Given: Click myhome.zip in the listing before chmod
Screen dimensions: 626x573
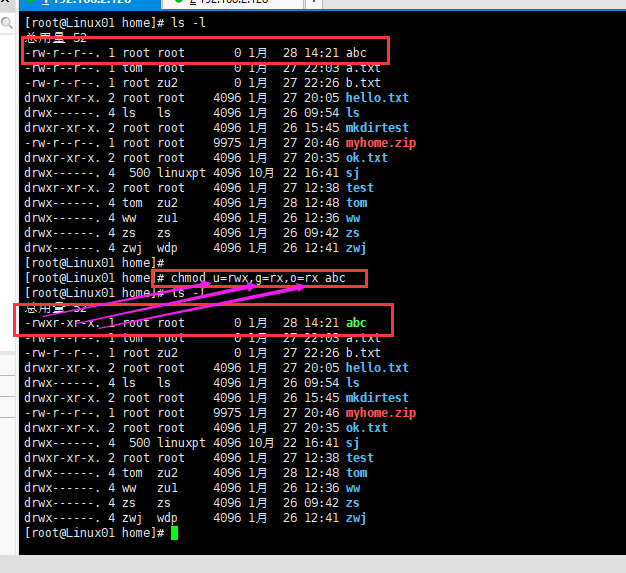Looking at the screenshot, I should [x=380, y=143].
